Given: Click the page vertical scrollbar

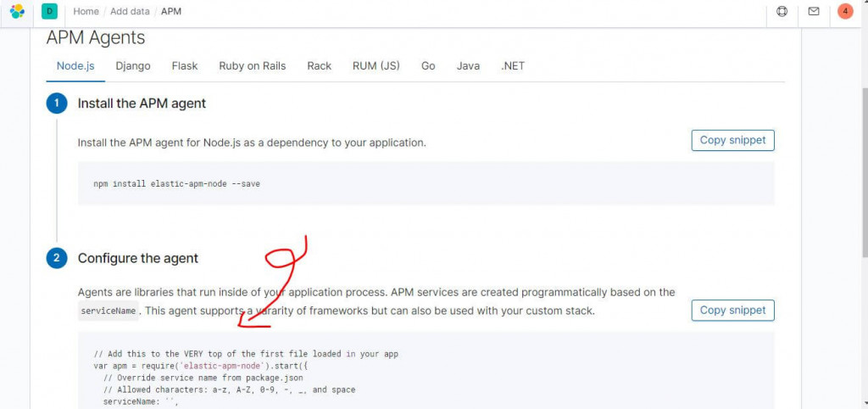Looking at the screenshot, I should click(x=864, y=171).
